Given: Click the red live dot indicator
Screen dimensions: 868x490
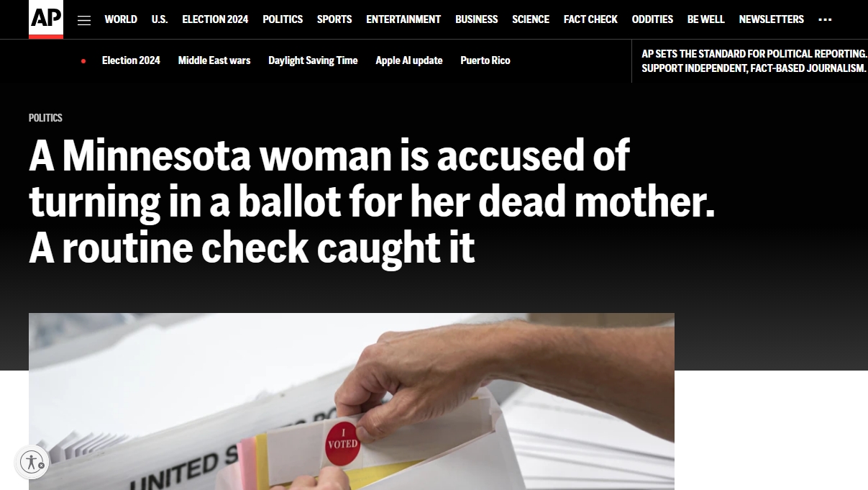Looking at the screenshot, I should tap(83, 61).
